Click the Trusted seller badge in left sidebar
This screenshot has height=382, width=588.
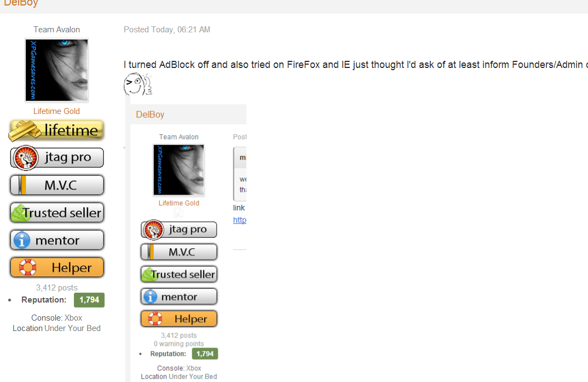click(57, 213)
